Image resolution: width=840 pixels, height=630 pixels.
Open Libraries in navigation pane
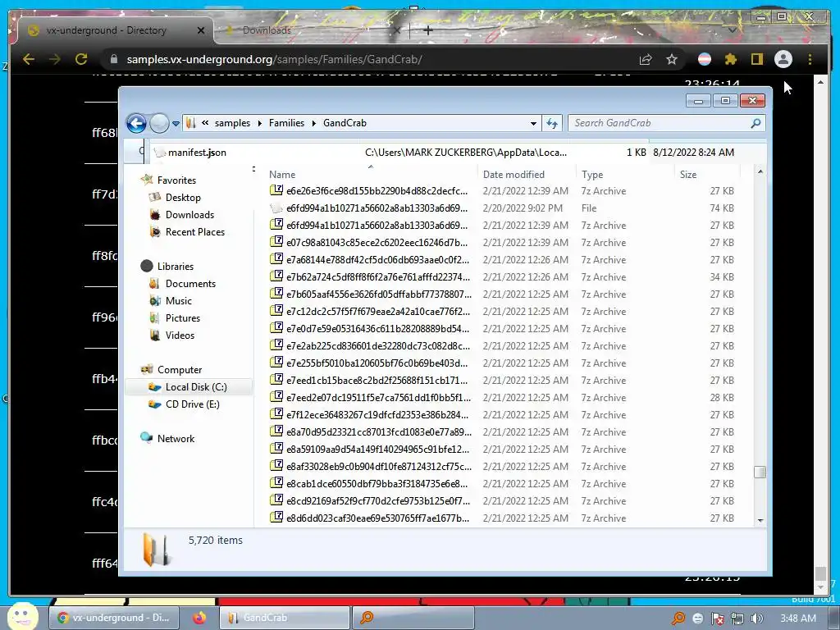(x=176, y=267)
